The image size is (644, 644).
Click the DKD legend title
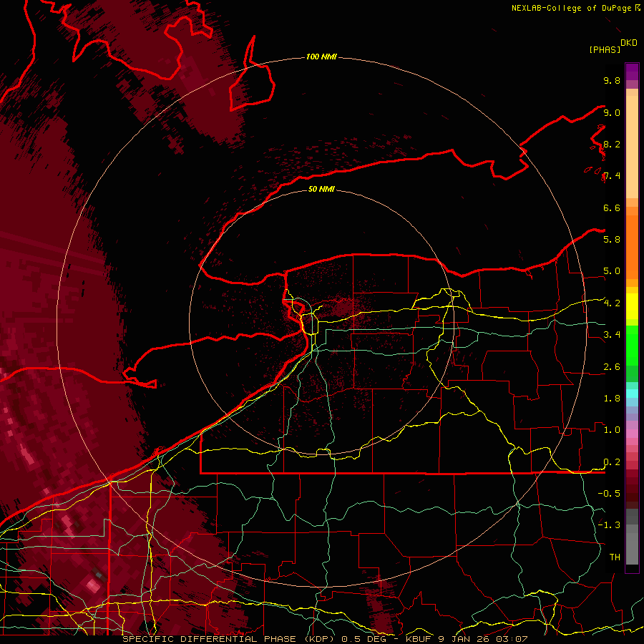pyautogui.click(x=629, y=43)
